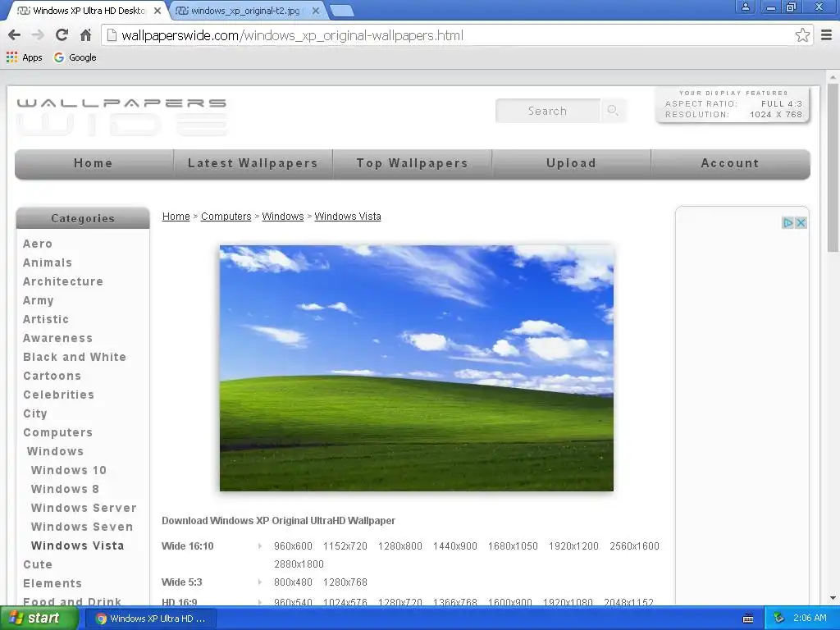Viewport: 840px width, 630px height.
Task: Open the Black and White category
Action: 75,357
